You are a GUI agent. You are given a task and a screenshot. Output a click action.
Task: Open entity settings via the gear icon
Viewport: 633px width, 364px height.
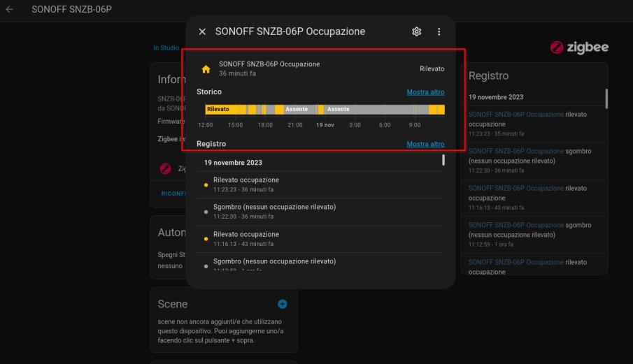(417, 31)
